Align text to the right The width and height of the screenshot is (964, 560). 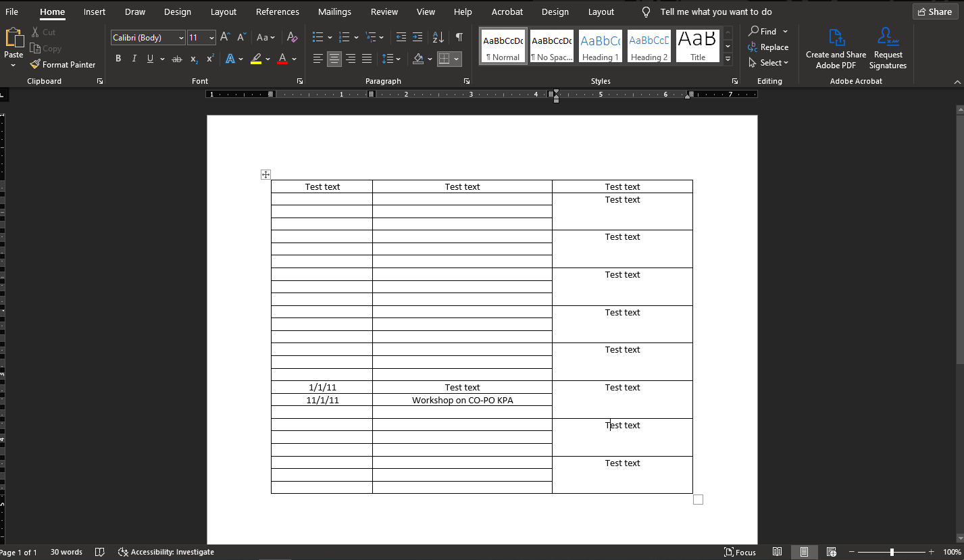coord(351,59)
